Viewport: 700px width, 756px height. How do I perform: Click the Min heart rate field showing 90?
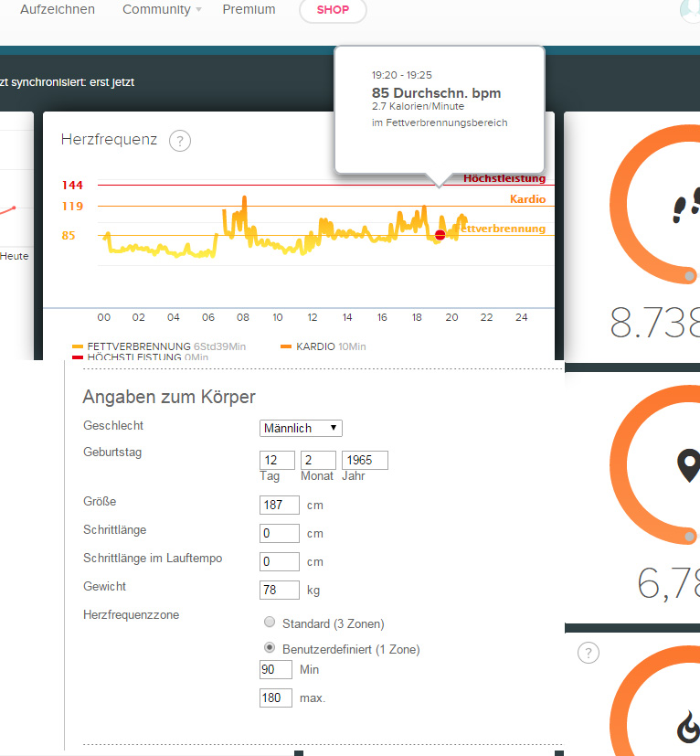point(276,670)
